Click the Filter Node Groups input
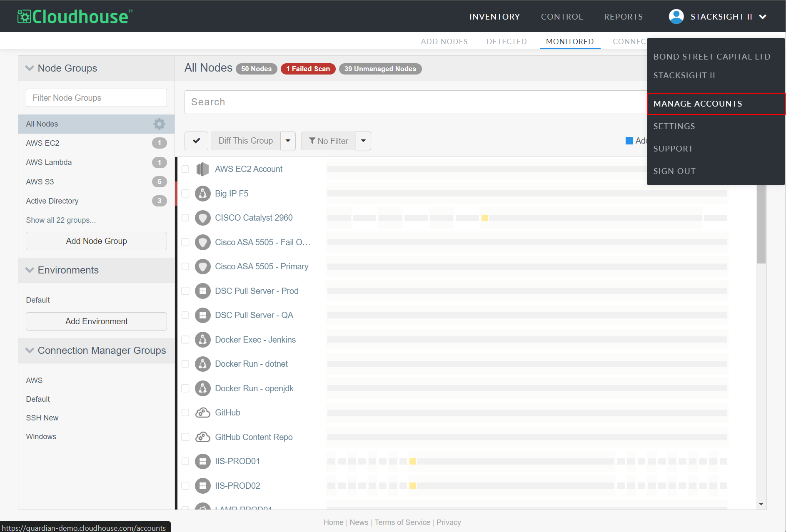This screenshot has height=532, width=786. 96,98
